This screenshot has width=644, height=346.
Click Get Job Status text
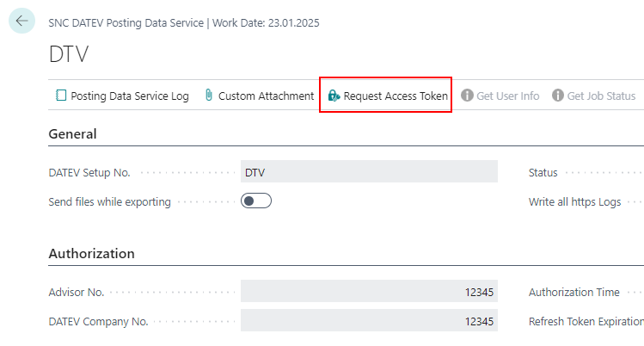pos(601,96)
